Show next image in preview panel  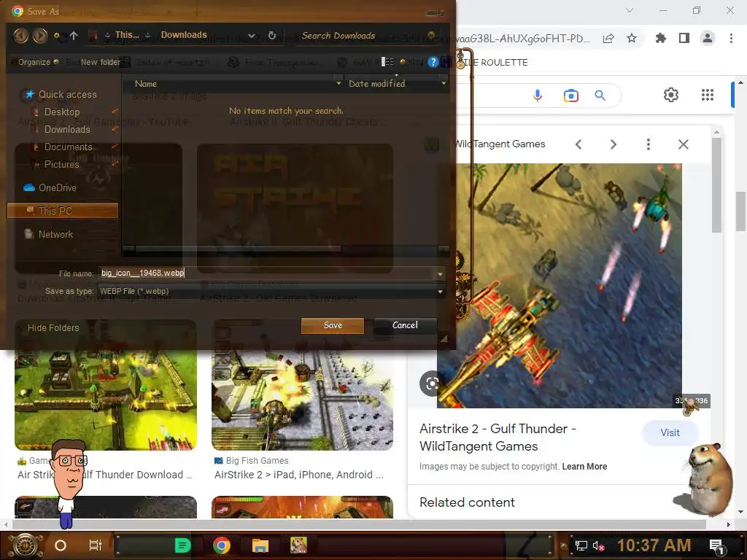[613, 144]
